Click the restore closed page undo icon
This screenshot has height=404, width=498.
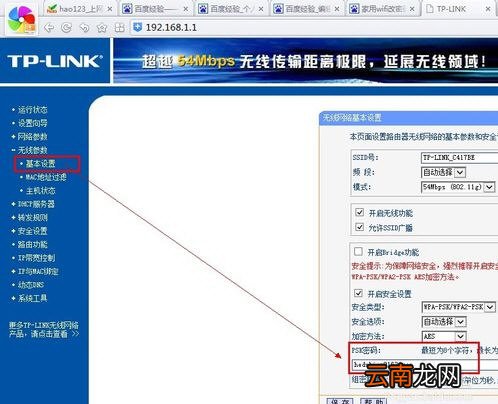(x=84, y=28)
